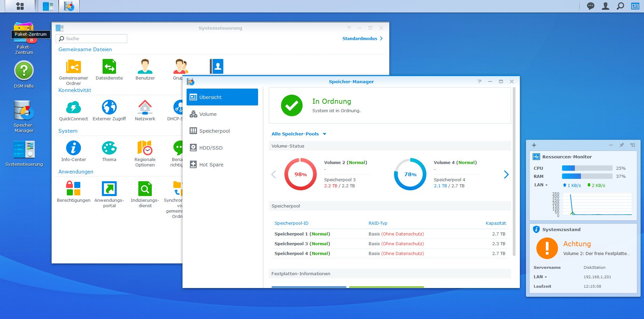The height and width of the screenshot is (319, 644).
Task: Open help in the Systemsteuerung title bar
Action: coord(349,28)
